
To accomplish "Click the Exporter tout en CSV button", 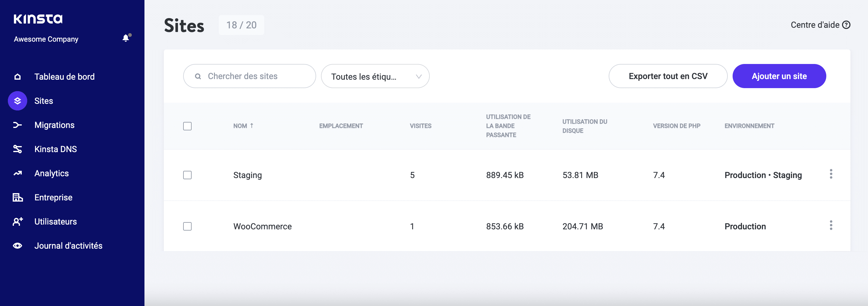I will point(668,76).
